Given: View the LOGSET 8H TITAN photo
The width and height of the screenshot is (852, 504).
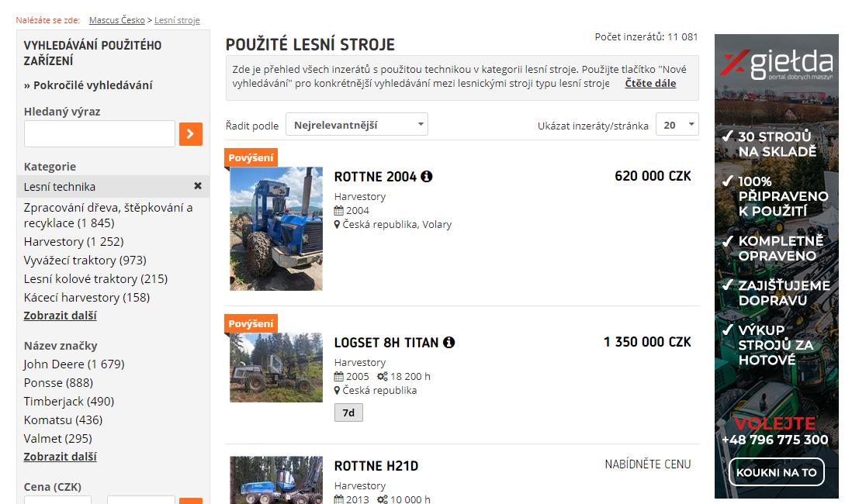Looking at the screenshot, I should point(276,368).
